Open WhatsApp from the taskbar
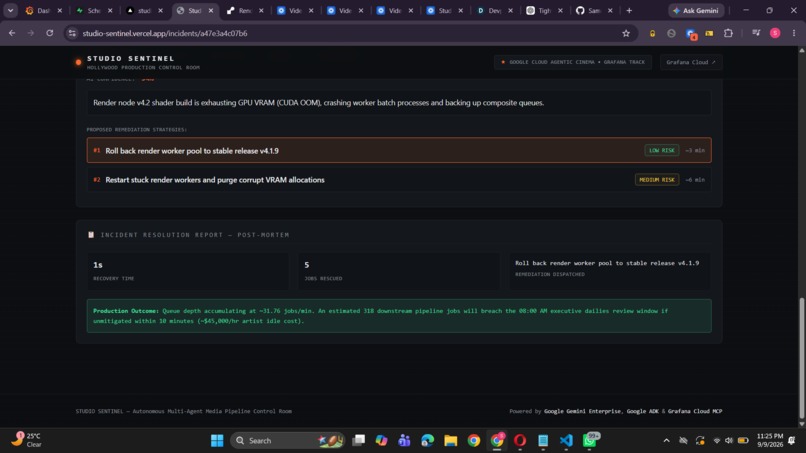The height and width of the screenshot is (453, 806). 590,440
